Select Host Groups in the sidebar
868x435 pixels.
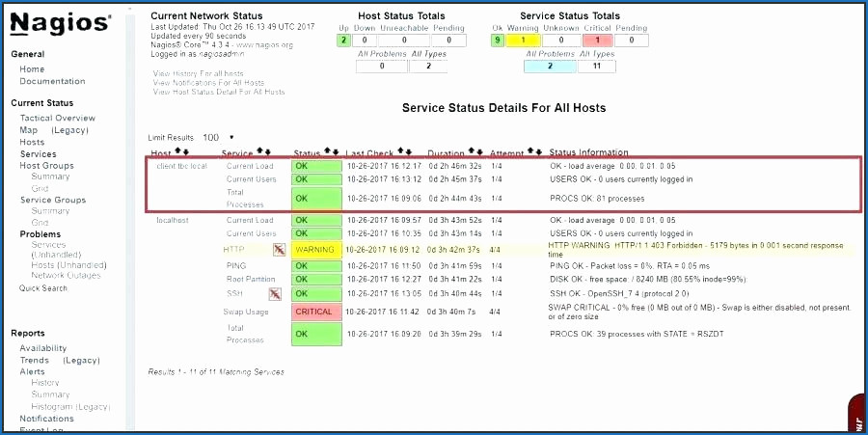pyautogui.click(x=46, y=166)
